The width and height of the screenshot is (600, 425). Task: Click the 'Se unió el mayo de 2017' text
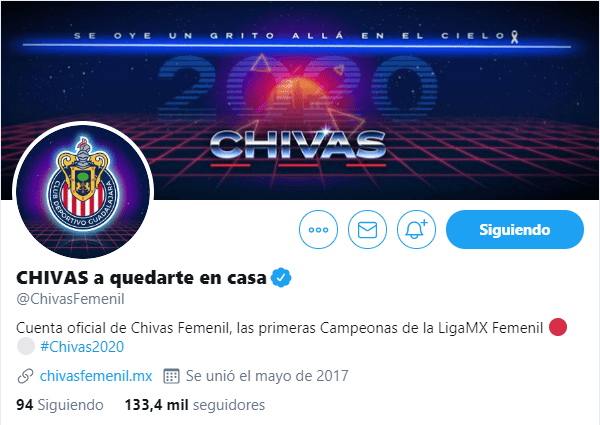(267, 376)
